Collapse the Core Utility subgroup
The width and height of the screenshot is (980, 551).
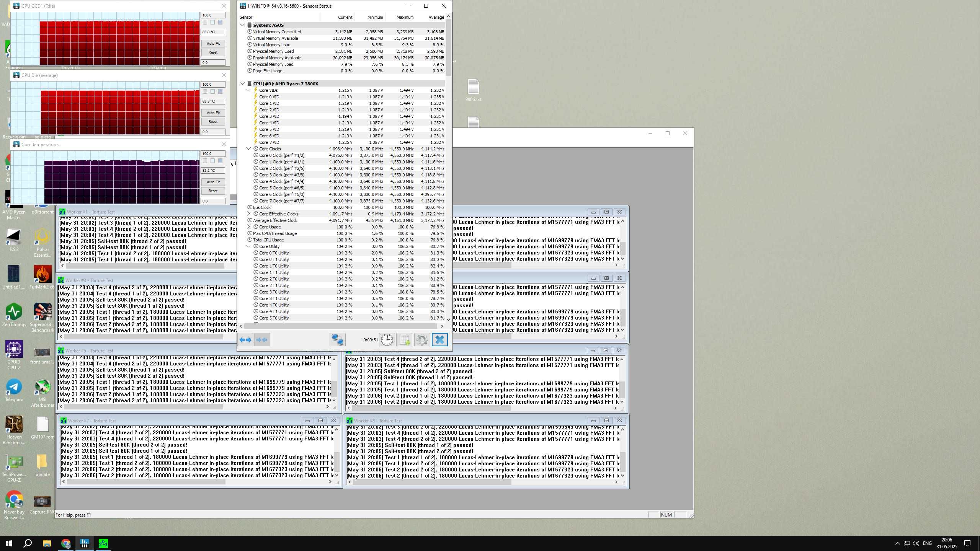[248, 246]
